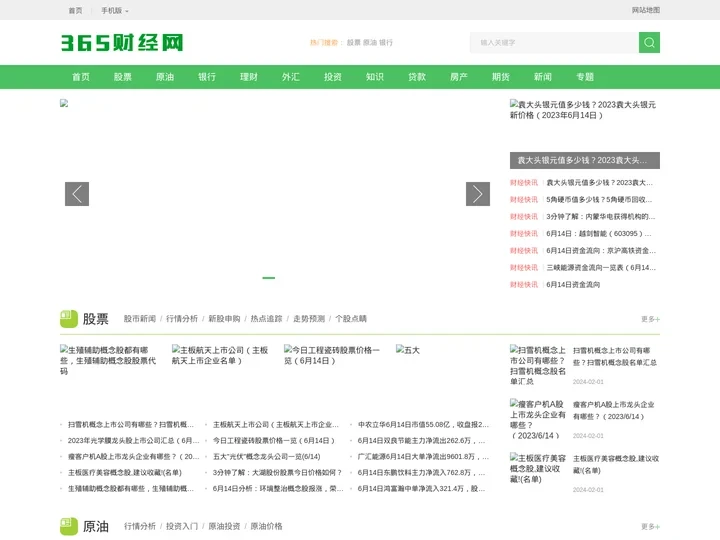Open 股市新闻 subcategory link
The height and width of the screenshot is (540, 720).
point(140,319)
